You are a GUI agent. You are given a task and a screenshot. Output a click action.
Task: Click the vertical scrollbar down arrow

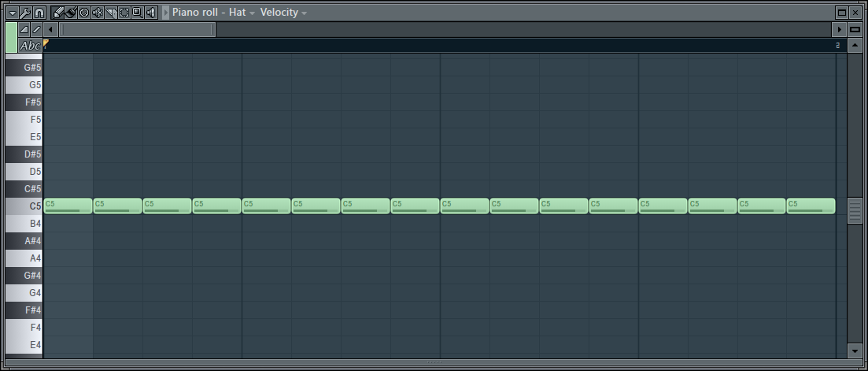(855, 351)
